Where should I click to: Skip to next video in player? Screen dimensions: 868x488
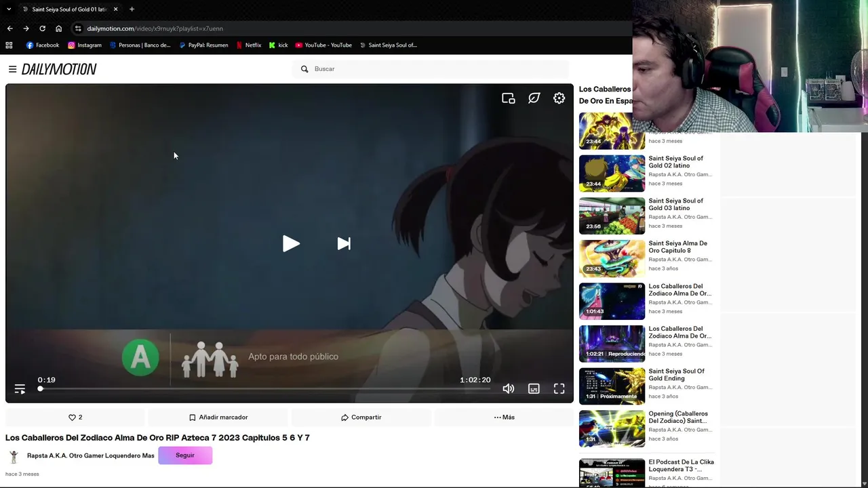tap(344, 244)
